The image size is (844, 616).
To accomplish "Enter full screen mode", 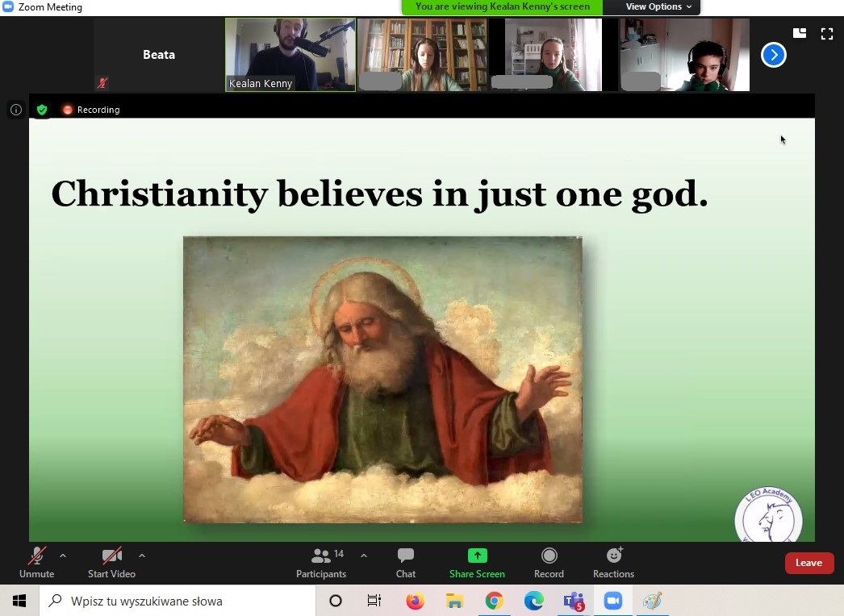I will click(x=827, y=34).
